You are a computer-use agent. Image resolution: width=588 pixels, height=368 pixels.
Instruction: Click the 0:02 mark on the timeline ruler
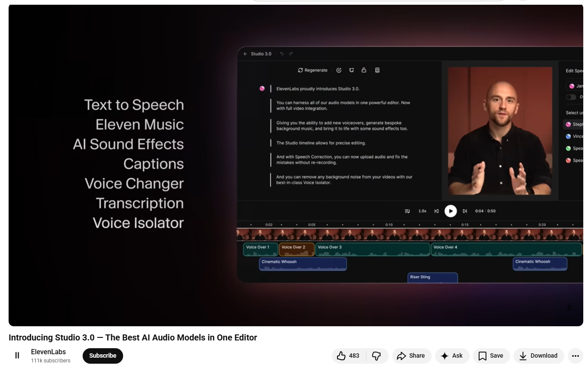tap(269, 225)
